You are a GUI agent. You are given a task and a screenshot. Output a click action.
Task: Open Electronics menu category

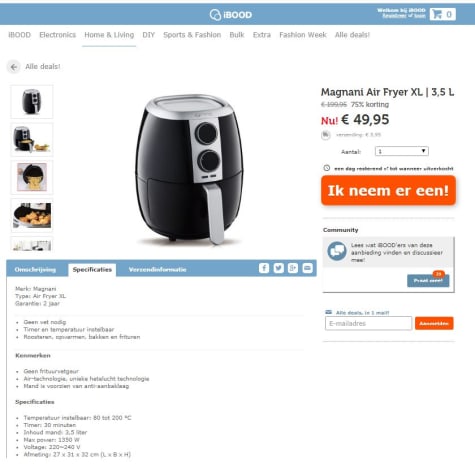pos(58,35)
